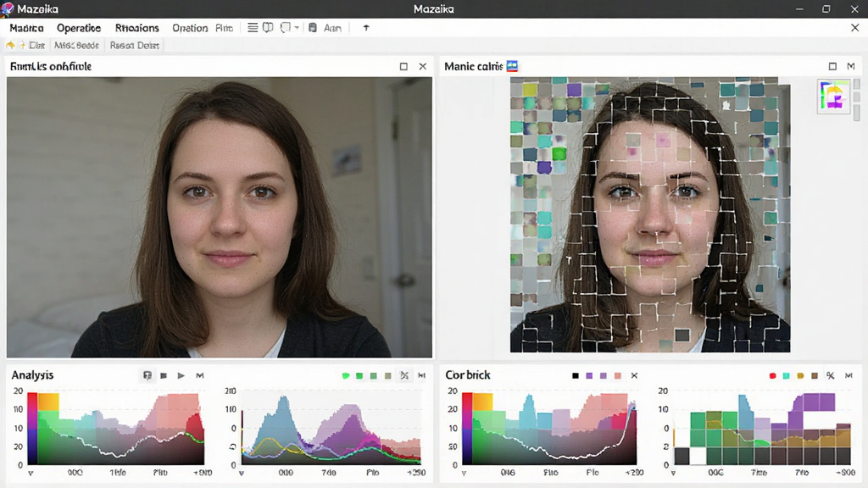Click the Analysis panel title

click(x=33, y=375)
